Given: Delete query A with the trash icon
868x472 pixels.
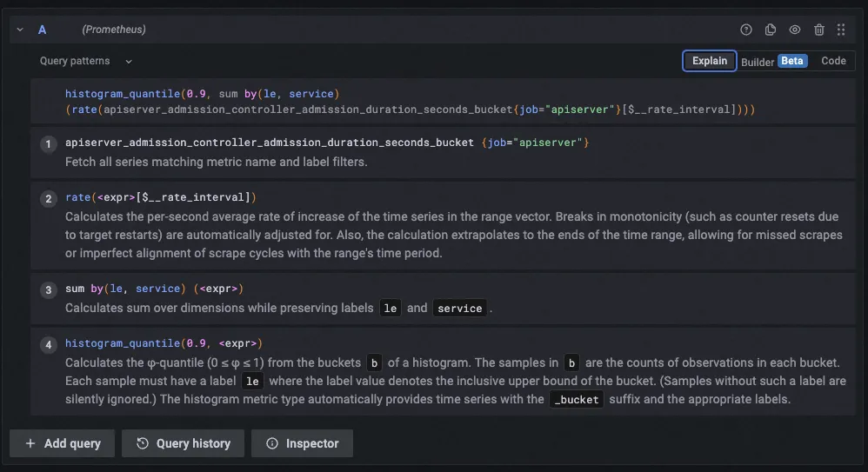Looking at the screenshot, I should coord(819,30).
